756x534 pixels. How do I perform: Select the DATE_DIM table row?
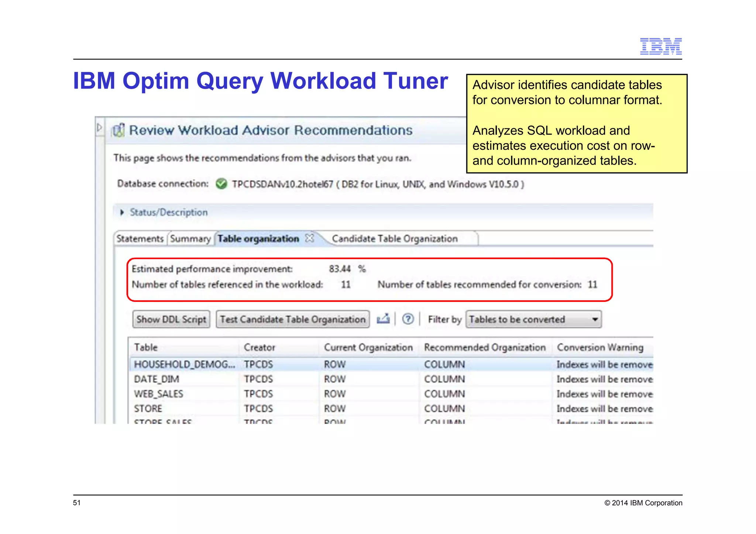[391, 379]
